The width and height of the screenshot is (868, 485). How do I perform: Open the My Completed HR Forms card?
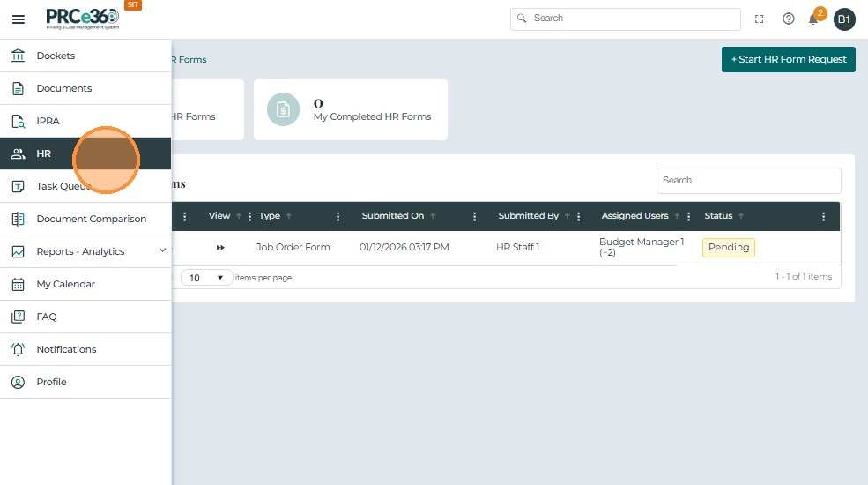[351, 109]
